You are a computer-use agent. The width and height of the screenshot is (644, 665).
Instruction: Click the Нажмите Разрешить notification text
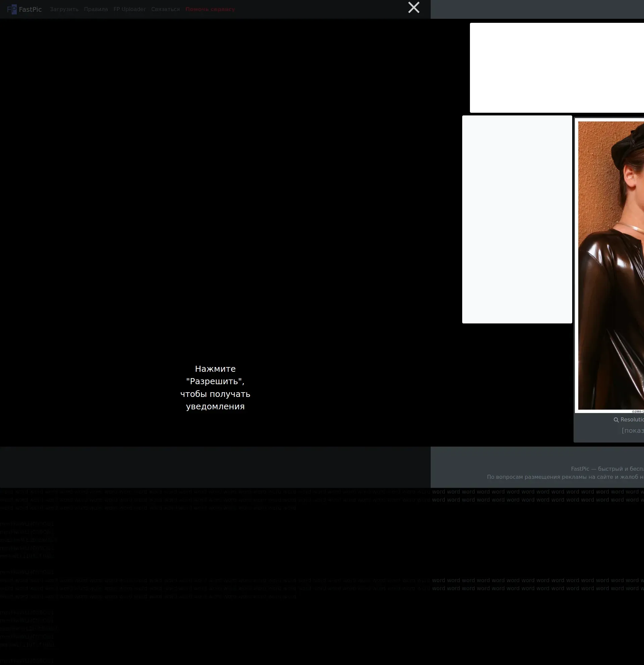tap(215, 388)
